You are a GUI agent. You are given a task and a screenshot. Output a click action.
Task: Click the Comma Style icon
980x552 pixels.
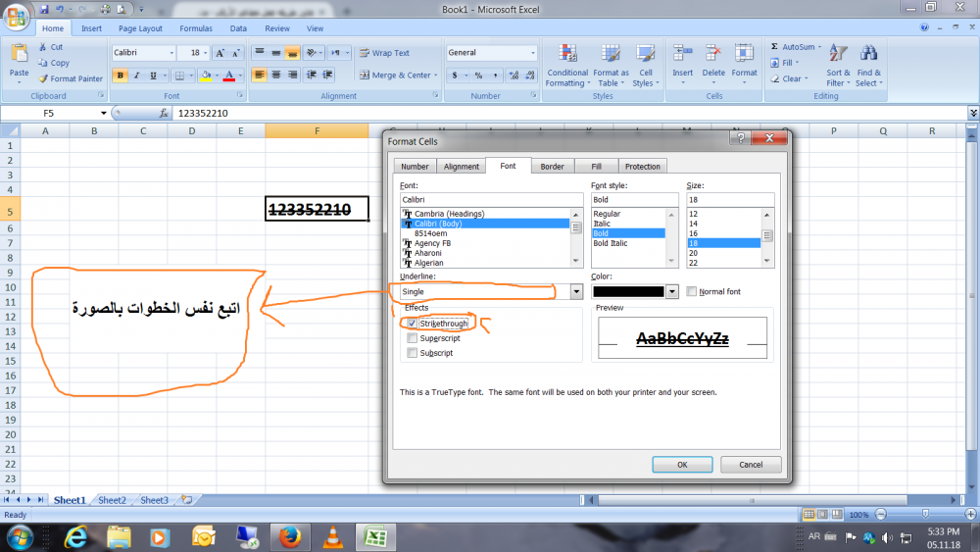pos(495,75)
